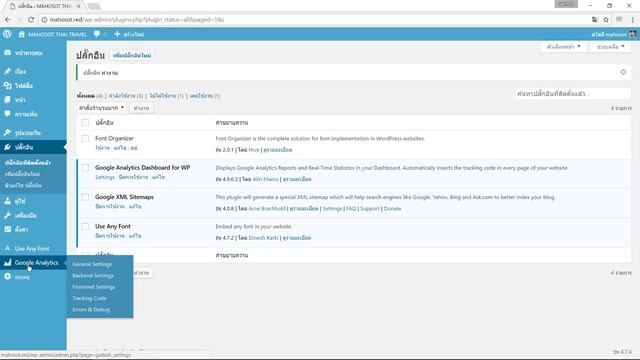The image size is (640, 360).
Task: Click Alin Marcu author link
Action: pyautogui.click(x=265, y=179)
